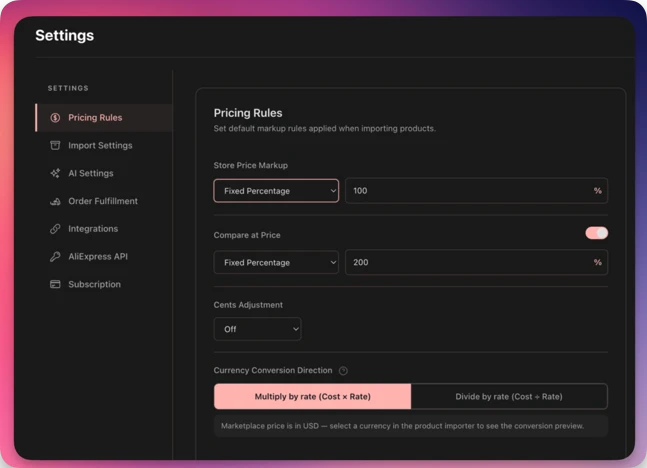This screenshot has width=647, height=468.
Task: Click percent sign in Compare at Price field
Action: click(597, 262)
